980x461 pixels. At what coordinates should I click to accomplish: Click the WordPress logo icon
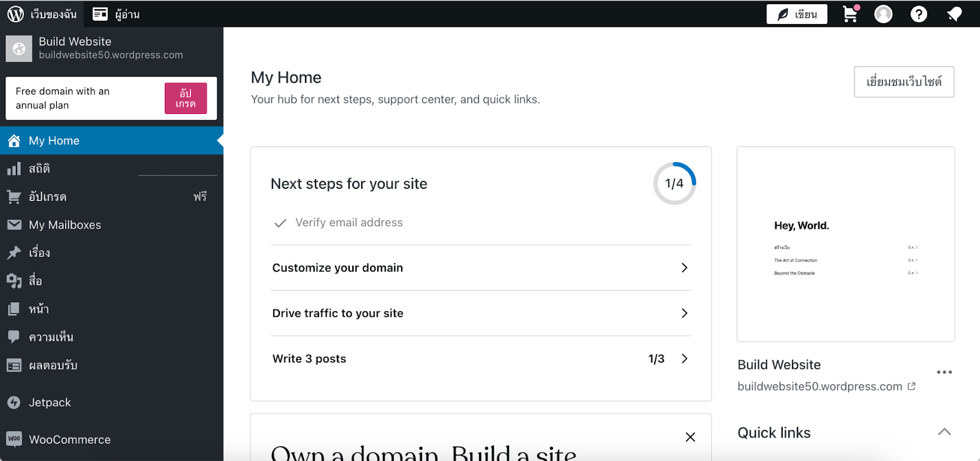[15, 14]
